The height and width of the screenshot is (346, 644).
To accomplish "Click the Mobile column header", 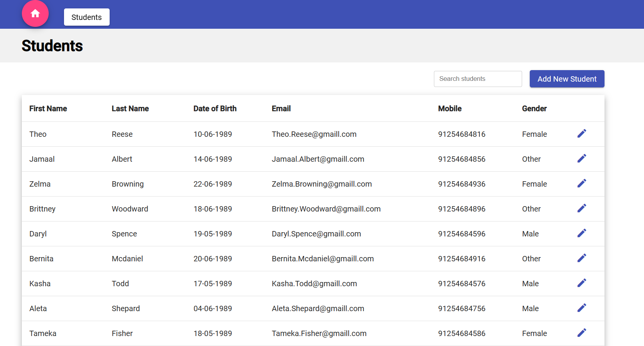I will tap(450, 108).
